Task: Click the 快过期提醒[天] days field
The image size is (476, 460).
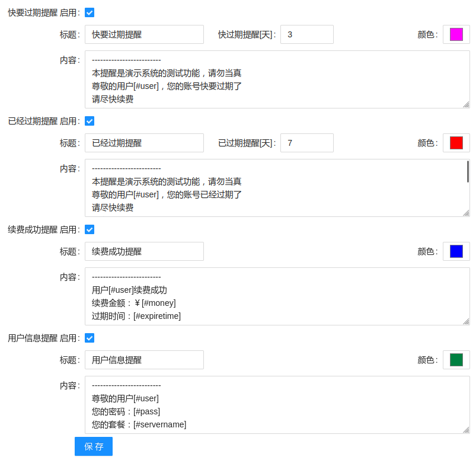Action: point(306,34)
